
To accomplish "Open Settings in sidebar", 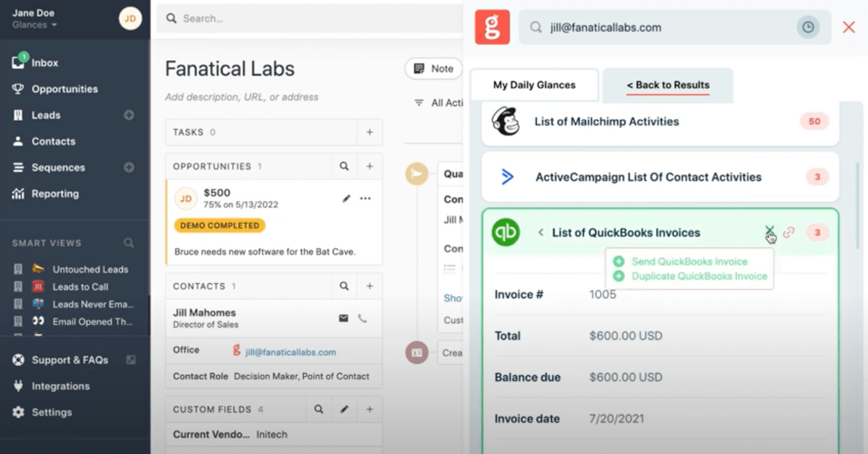I will click(x=51, y=412).
